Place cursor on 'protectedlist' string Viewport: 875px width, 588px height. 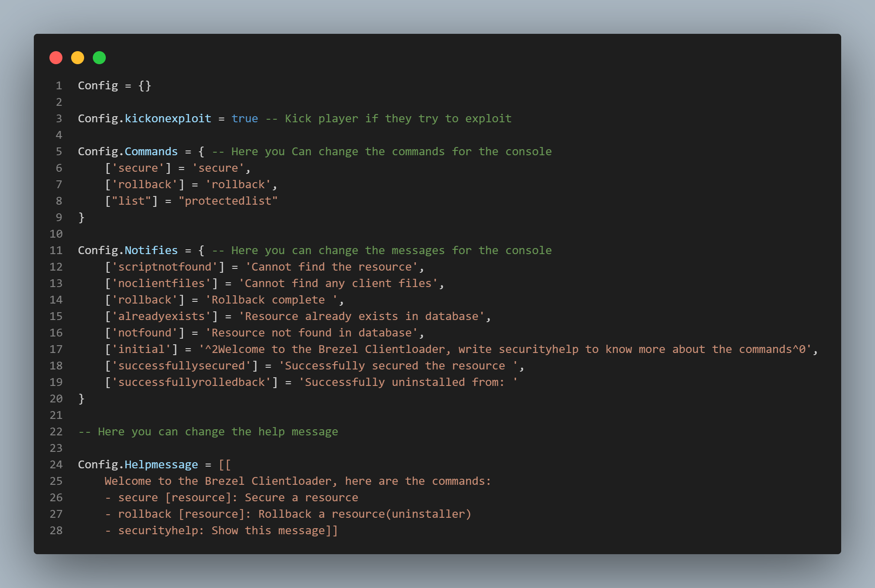tap(228, 201)
